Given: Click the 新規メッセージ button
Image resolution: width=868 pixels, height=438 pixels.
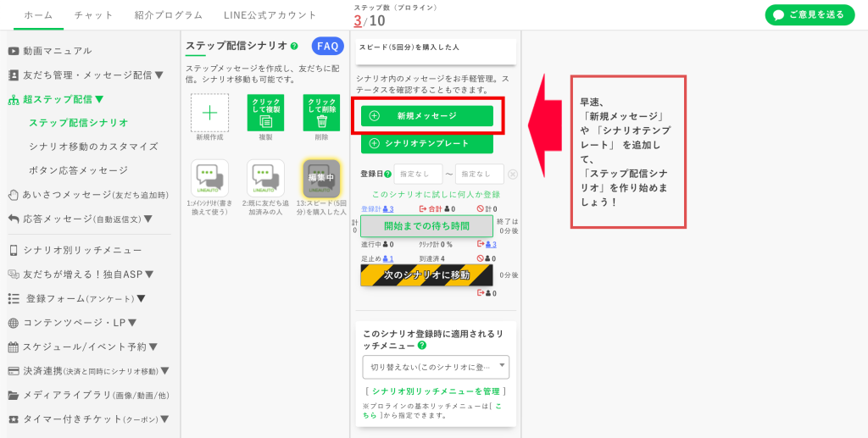Looking at the screenshot, I should pyautogui.click(x=427, y=115).
